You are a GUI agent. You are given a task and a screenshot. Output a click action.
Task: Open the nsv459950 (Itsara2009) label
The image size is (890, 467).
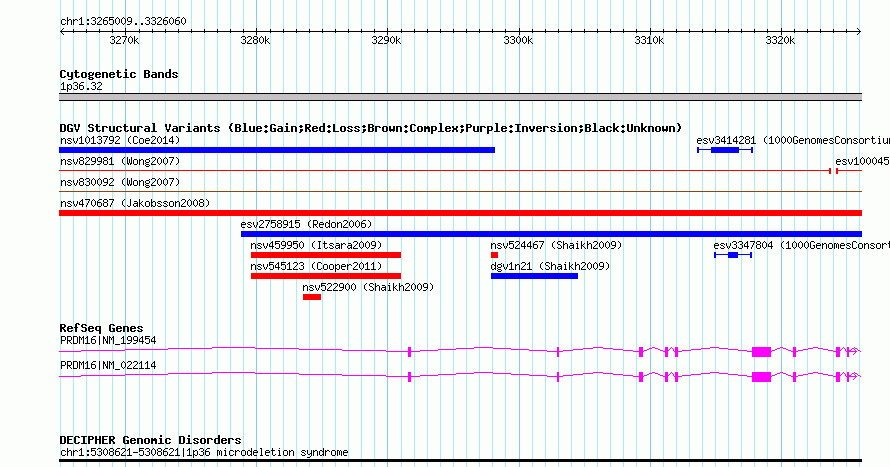pos(316,245)
